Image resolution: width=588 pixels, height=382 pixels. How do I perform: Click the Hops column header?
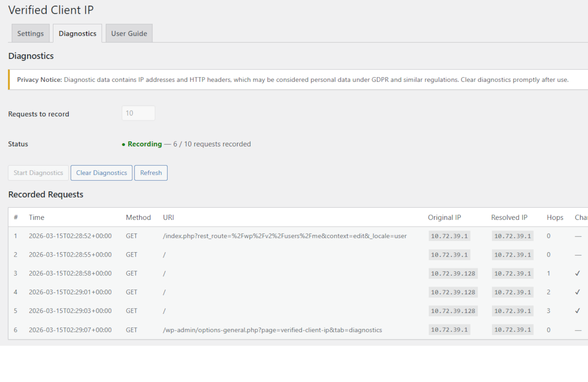tap(555, 217)
